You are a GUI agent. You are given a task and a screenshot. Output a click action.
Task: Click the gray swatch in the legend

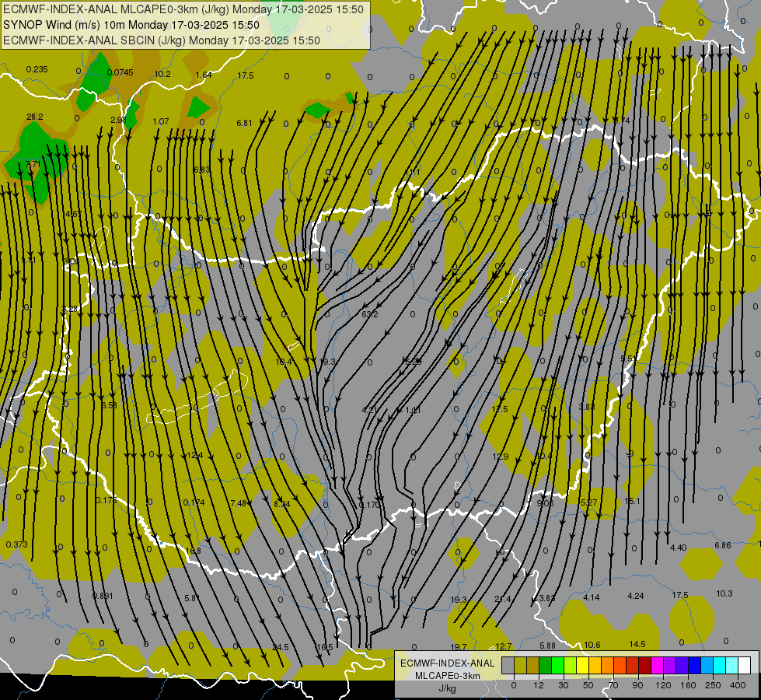[508, 665]
